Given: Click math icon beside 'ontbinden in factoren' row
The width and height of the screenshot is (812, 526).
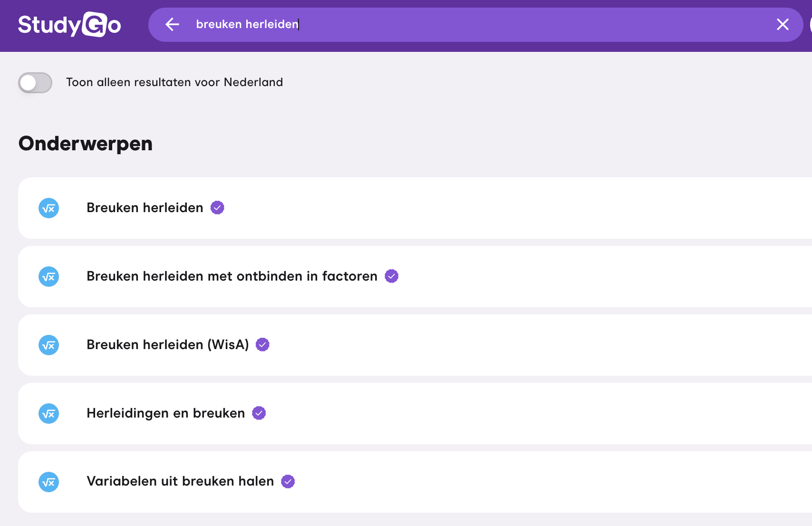Looking at the screenshot, I should [48, 277].
